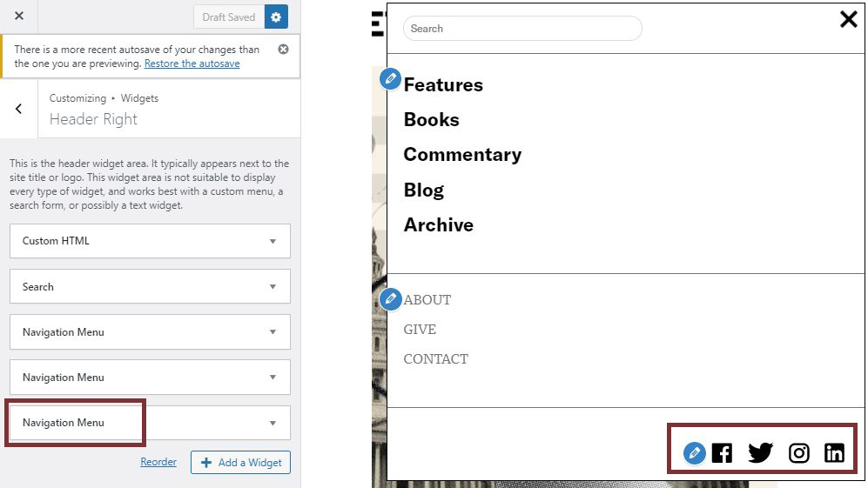Screen dimensions: 868x488
Task: Click the edit pencil beside ABOUT menu
Action: coord(391,299)
